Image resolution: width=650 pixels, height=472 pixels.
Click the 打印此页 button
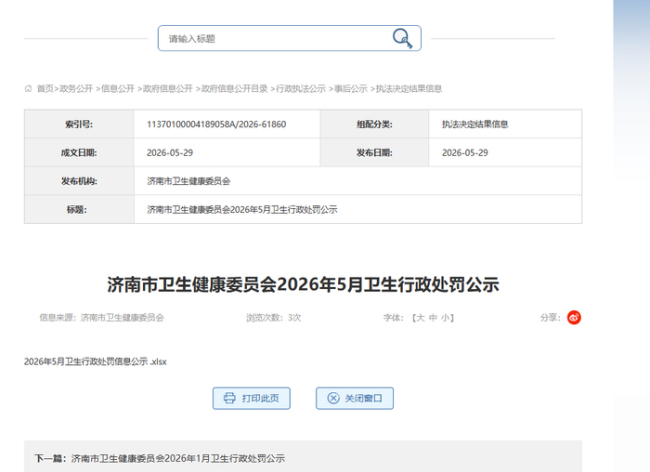click(251, 398)
